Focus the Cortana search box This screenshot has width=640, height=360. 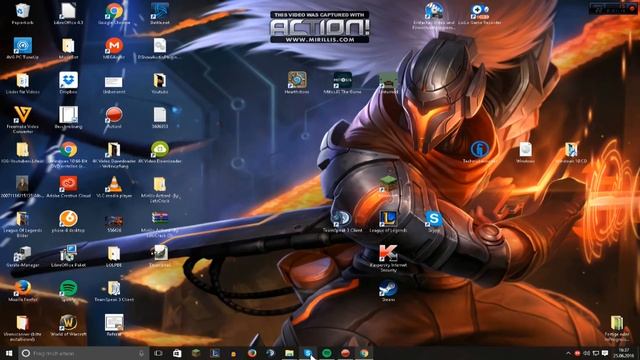83,353
